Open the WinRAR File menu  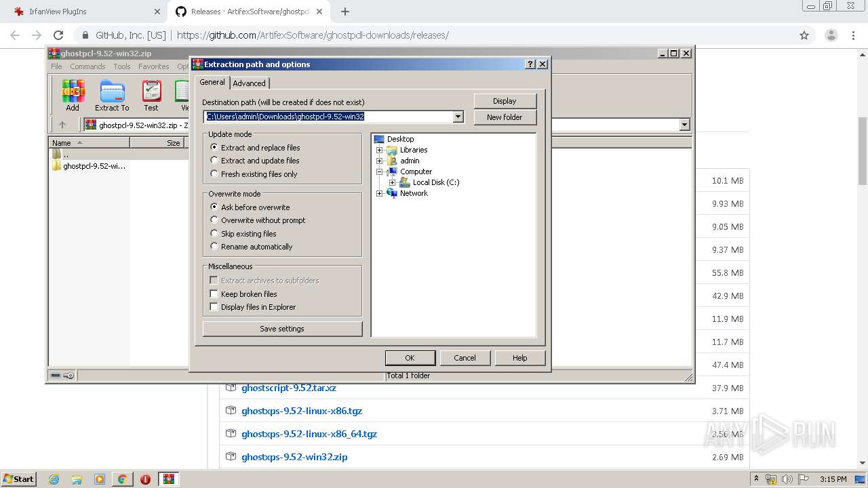tap(56, 66)
